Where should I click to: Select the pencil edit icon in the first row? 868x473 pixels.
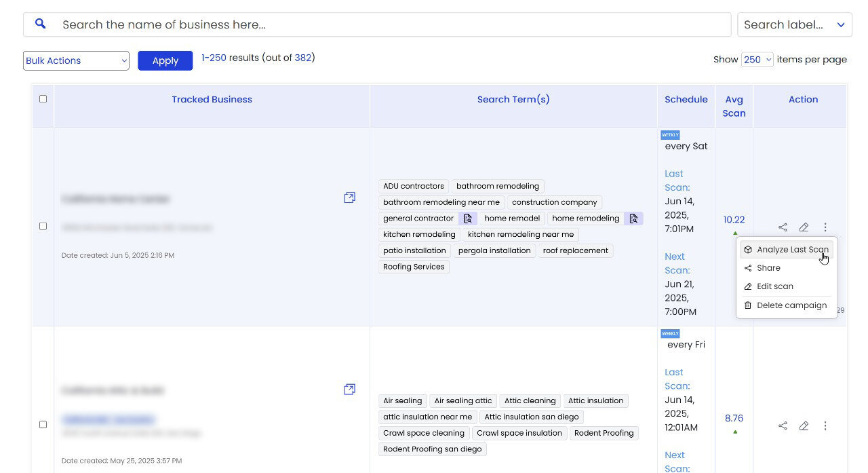point(804,227)
